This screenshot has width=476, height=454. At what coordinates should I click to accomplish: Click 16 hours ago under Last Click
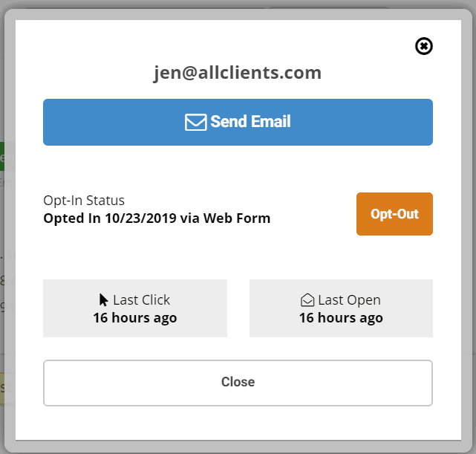135,318
